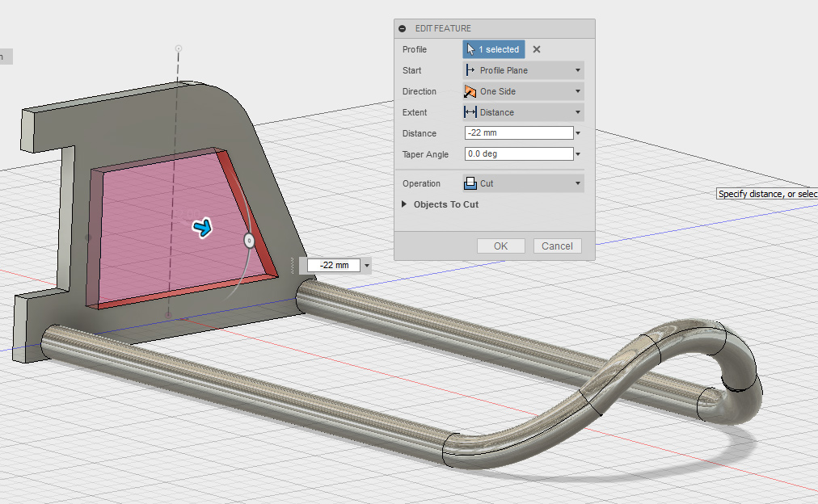Image resolution: width=818 pixels, height=504 pixels.
Task: Clear the profile selection with the X icon
Action: 537,49
